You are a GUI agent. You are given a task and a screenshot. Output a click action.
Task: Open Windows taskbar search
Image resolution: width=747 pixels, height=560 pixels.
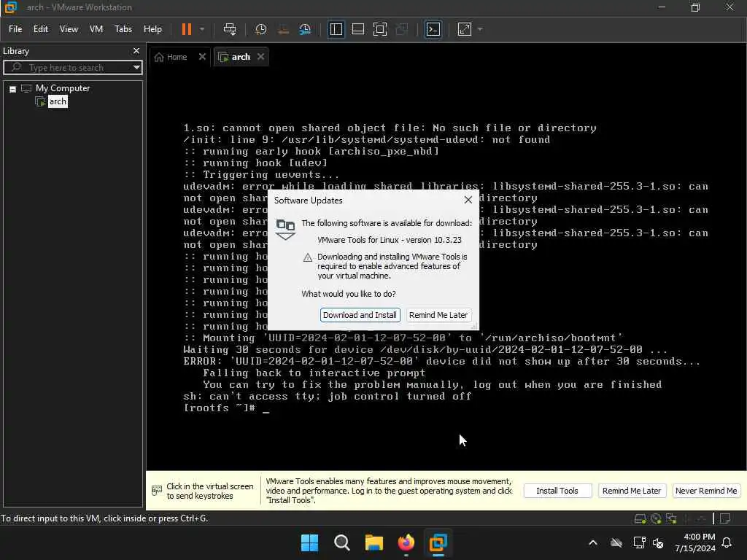point(341,542)
